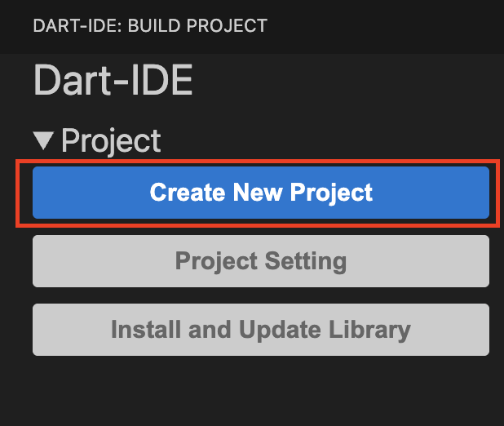This screenshot has height=426, width=504.
Task: Collapse the Project section triangle
Action: pos(44,141)
